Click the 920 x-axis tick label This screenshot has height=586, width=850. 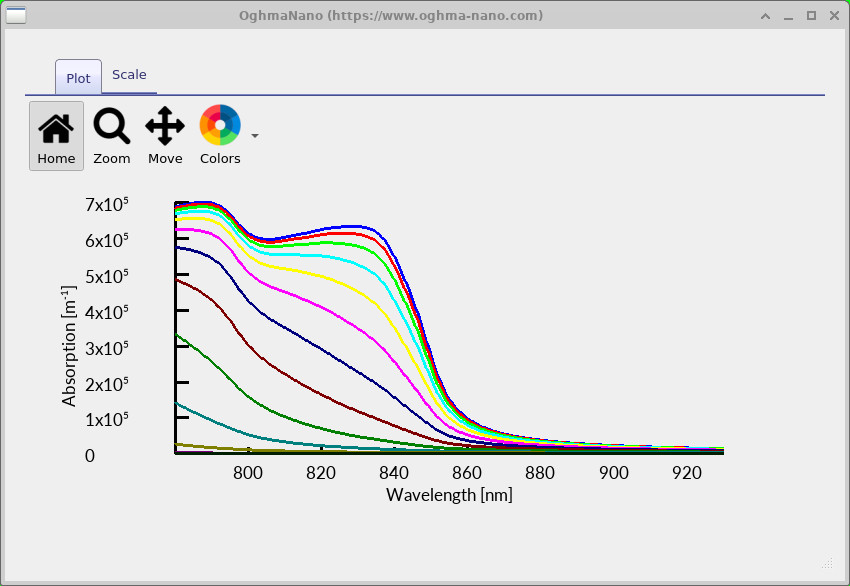point(687,473)
